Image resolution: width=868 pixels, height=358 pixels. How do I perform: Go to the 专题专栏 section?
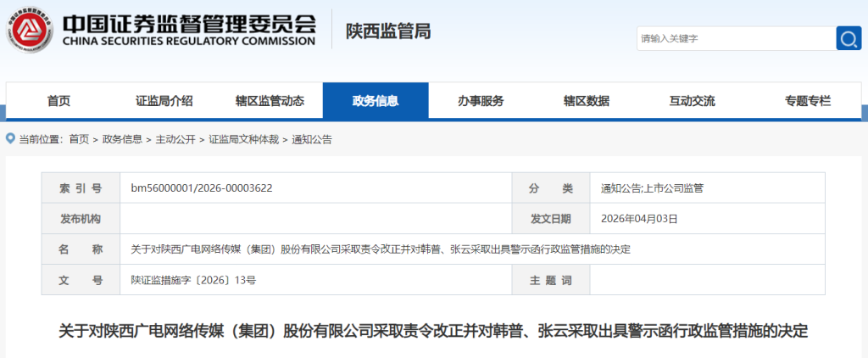(808, 101)
